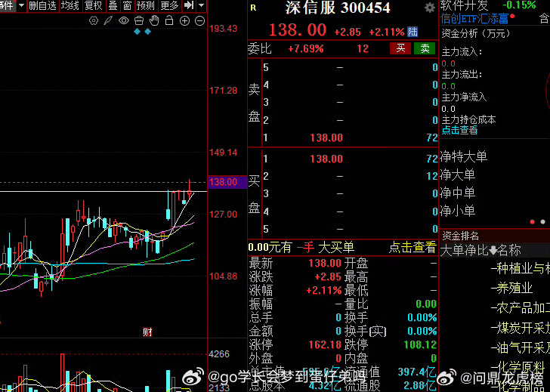Click 资金分析（万元）heading
Viewport: 550px width, 392px height.
tap(475, 33)
